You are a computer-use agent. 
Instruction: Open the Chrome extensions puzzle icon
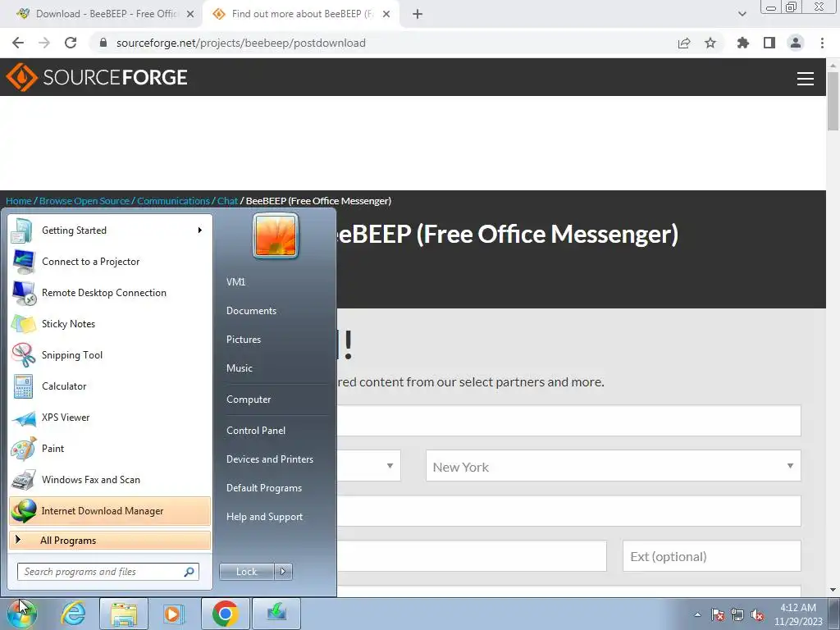[742, 43]
